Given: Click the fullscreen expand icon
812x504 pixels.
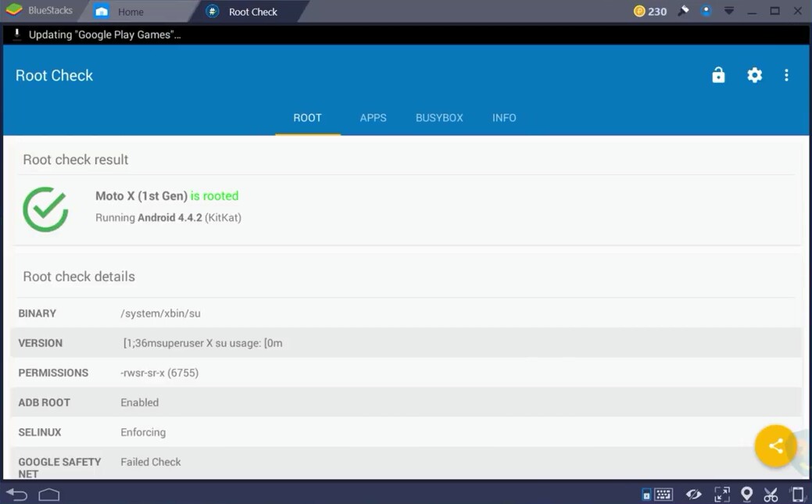Looking at the screenshot, I should pos(722,495).
